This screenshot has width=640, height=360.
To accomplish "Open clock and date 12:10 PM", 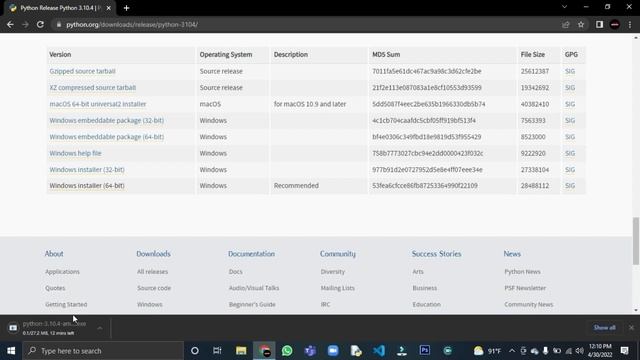I will (x=600, y=351).
